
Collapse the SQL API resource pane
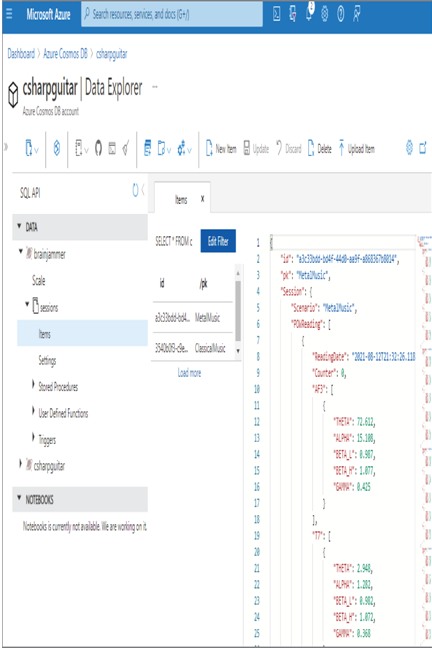pos(143,190)
